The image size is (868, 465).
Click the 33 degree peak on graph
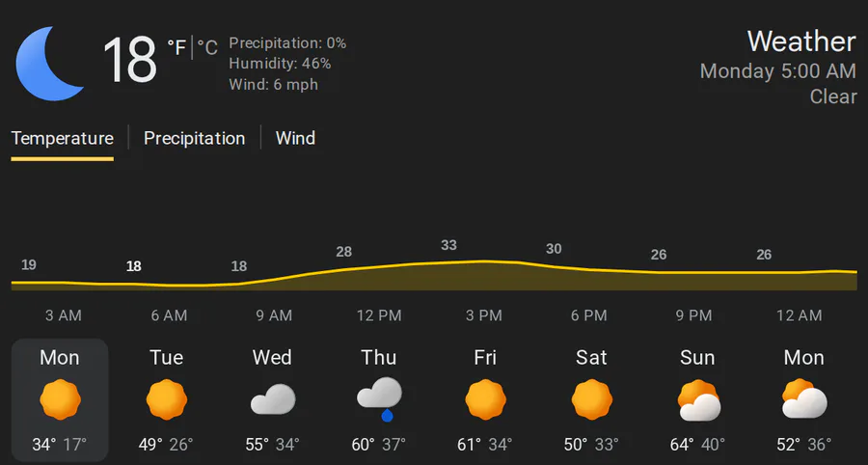point(448,245)
